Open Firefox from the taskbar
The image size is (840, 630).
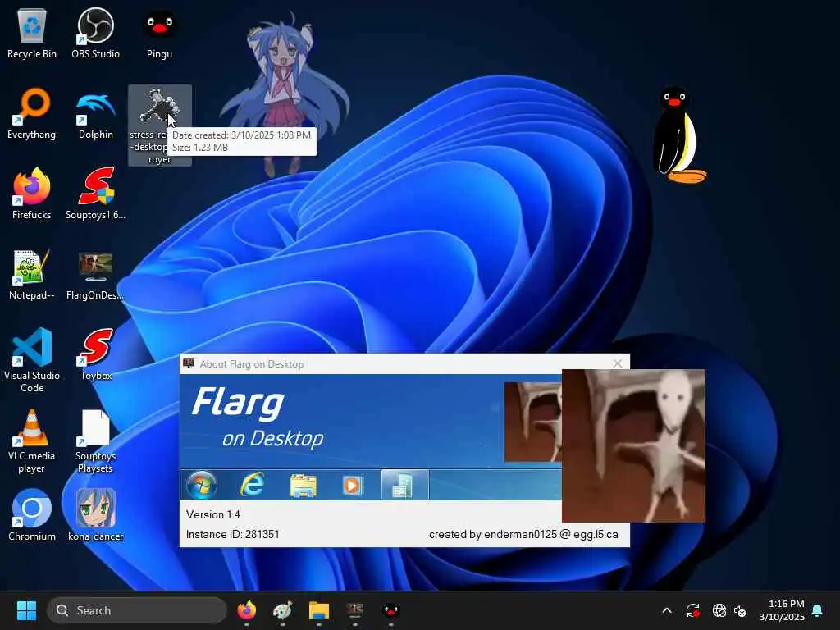(246, 610)
